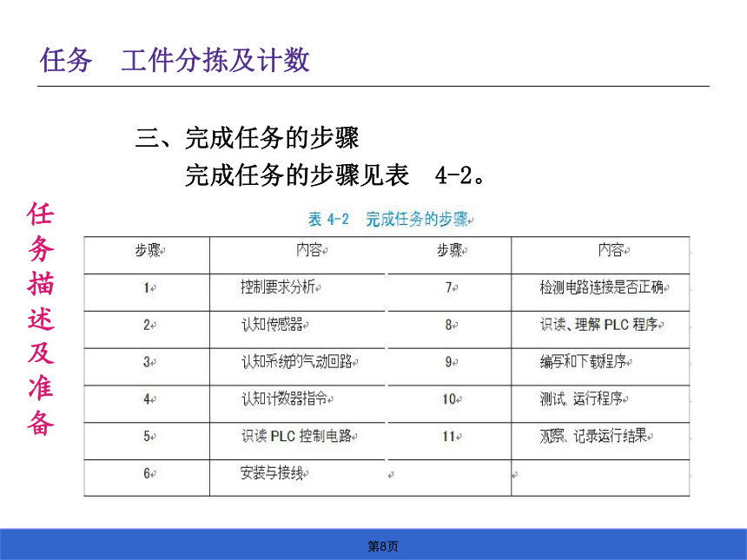The width and height of the screenshot is (747, 560).
Task: Click step number 6 cell
Action: (x=147, y=478)
